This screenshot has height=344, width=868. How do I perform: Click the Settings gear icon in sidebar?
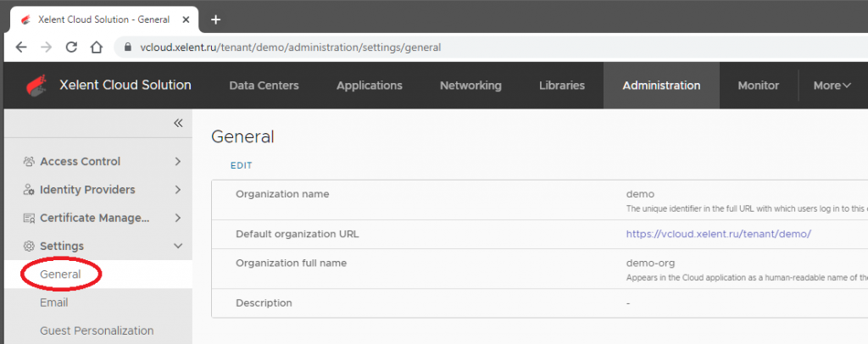point(29,246)
